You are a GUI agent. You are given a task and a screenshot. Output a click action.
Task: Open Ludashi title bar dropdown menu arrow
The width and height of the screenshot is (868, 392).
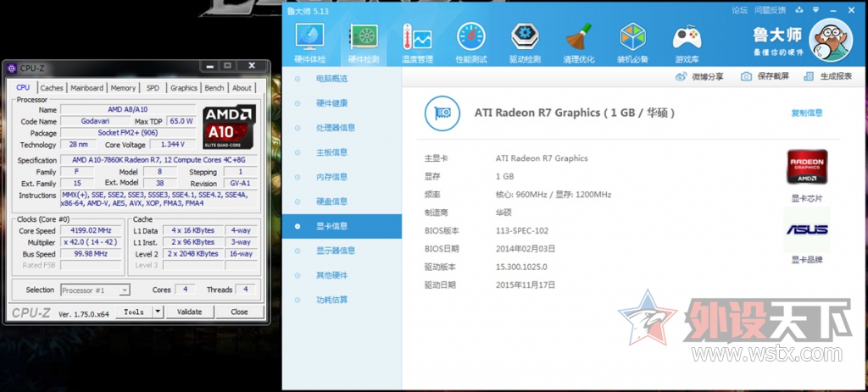[x=816, y=9]
